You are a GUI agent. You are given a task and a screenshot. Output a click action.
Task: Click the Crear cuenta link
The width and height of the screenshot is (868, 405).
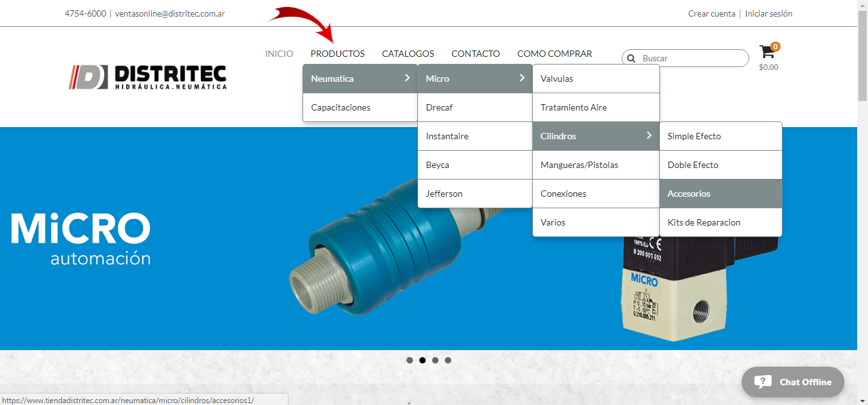(x=712, y=13)
